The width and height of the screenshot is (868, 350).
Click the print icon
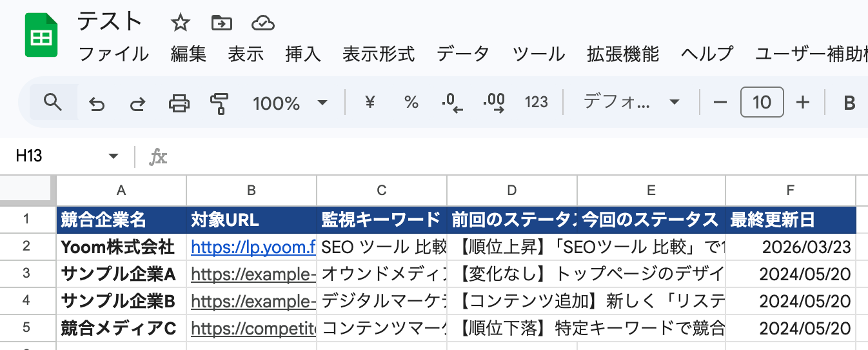tap(179, 103)
